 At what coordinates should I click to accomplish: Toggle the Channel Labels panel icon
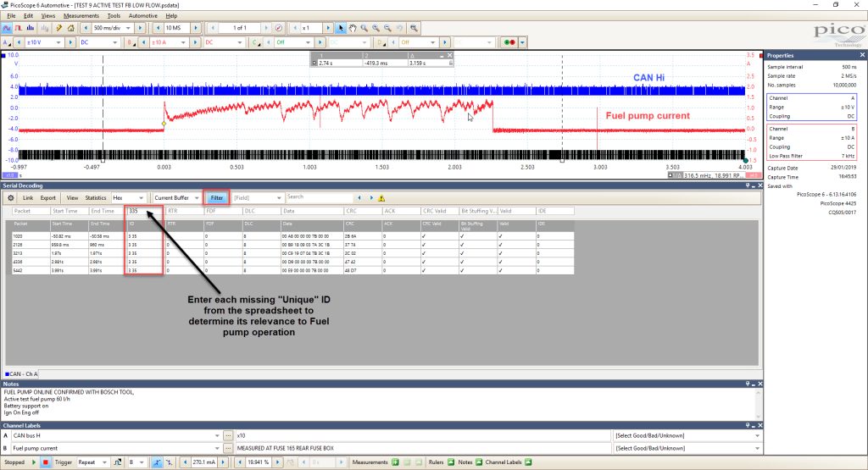(x=528, y=462)
